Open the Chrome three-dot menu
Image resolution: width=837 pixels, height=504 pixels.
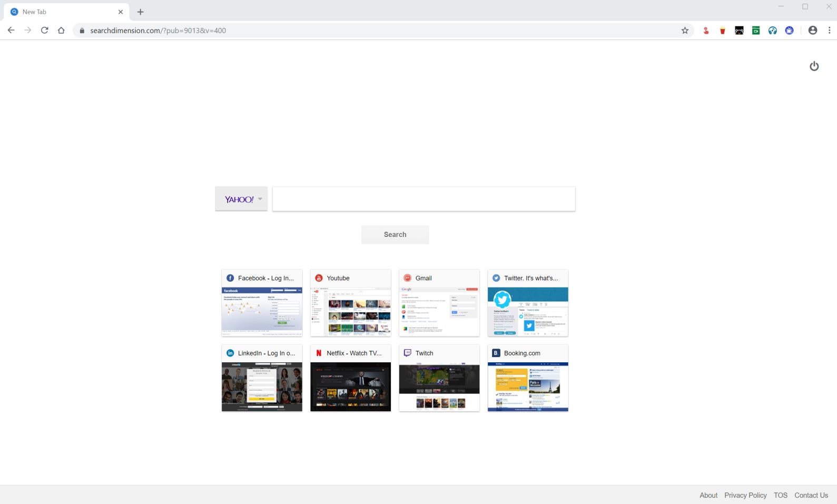coord(829,31)
